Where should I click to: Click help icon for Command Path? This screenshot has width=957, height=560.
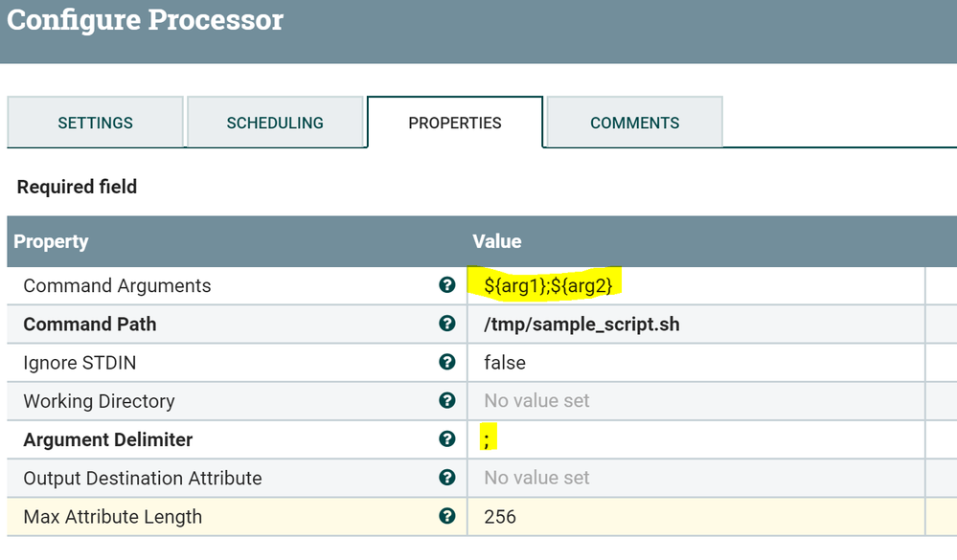(x=446, y=324)
